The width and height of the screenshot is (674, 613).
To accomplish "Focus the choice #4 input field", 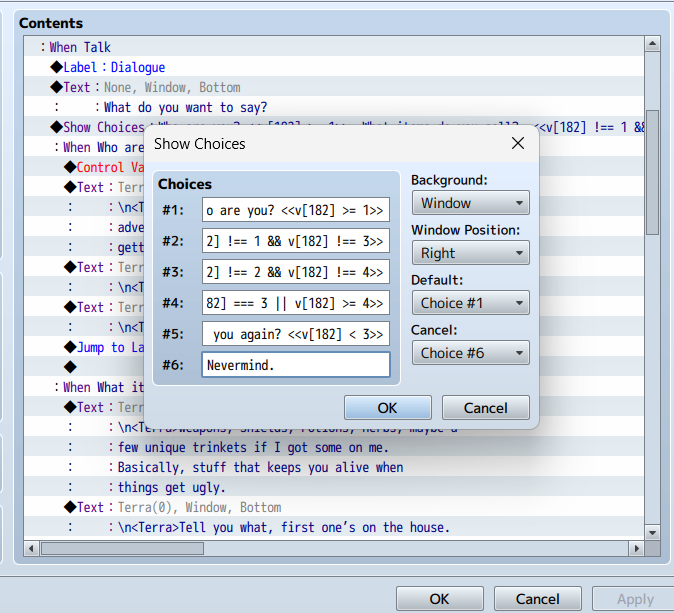I will pyautogui.click(x=295, y=302).
